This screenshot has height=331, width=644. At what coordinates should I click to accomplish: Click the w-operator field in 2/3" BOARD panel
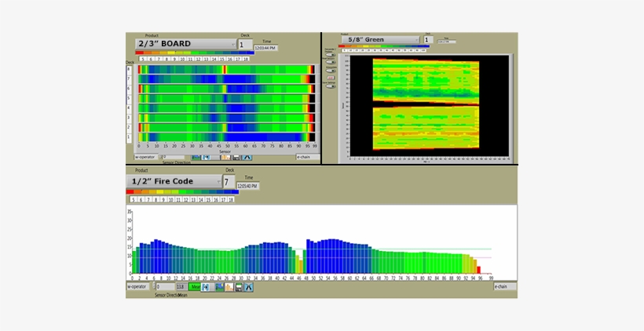(x=146, y=157)
